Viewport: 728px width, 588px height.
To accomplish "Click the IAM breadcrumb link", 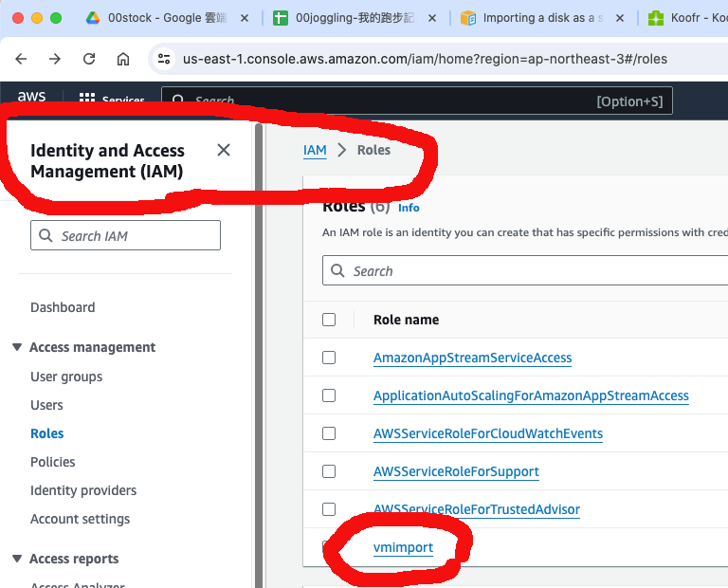I will click(x=315, y=150).
